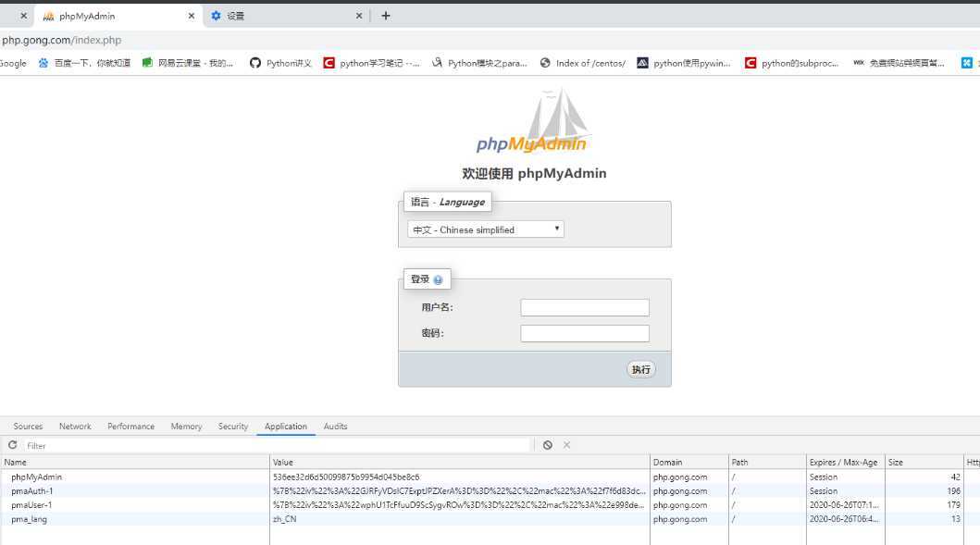Refresh cookies with the reload icon
The height and width of the screenshot is (545, 980).
(13, 445)
